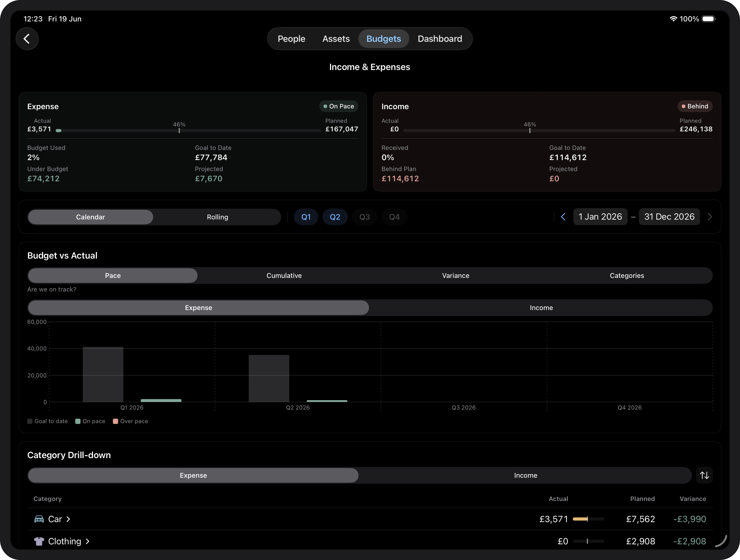Go back using the back arrow button
Image resolution: width=740 pixels, height=560 pixels.
27,39
